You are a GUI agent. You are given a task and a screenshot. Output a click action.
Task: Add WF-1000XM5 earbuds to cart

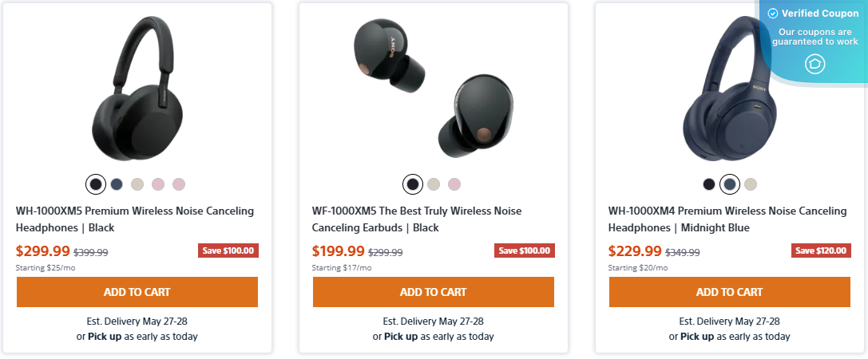tap(434, 292)
